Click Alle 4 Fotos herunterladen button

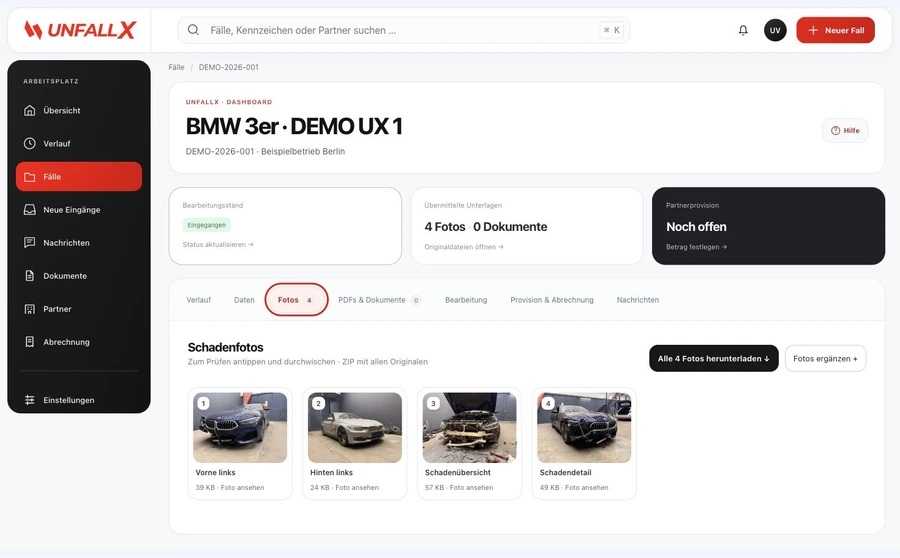(713, 358)
